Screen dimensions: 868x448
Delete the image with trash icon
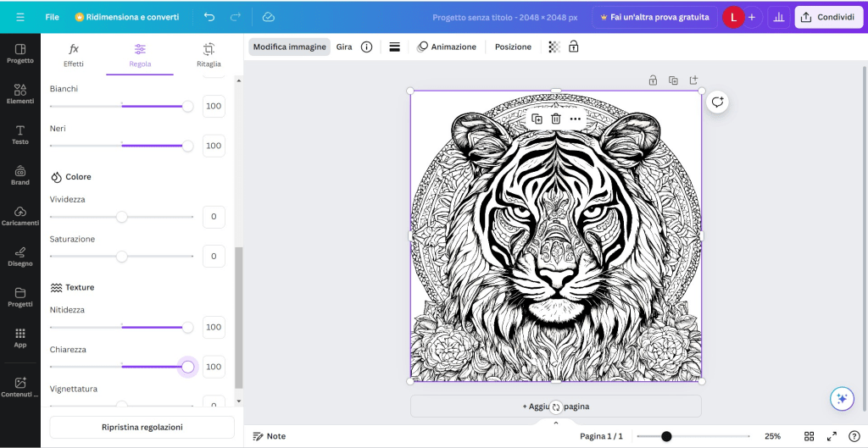tap(556, 119)
